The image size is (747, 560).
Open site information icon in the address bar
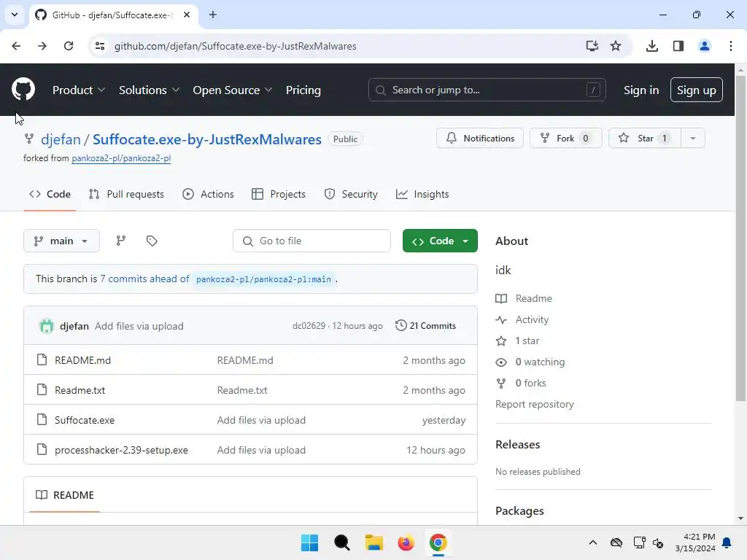coord(100,46)
